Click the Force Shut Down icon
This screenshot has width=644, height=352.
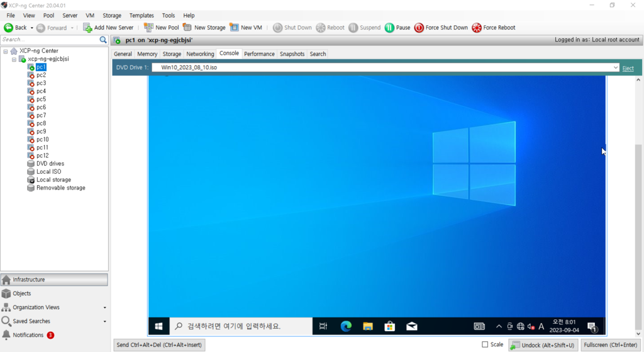[419, 28]
